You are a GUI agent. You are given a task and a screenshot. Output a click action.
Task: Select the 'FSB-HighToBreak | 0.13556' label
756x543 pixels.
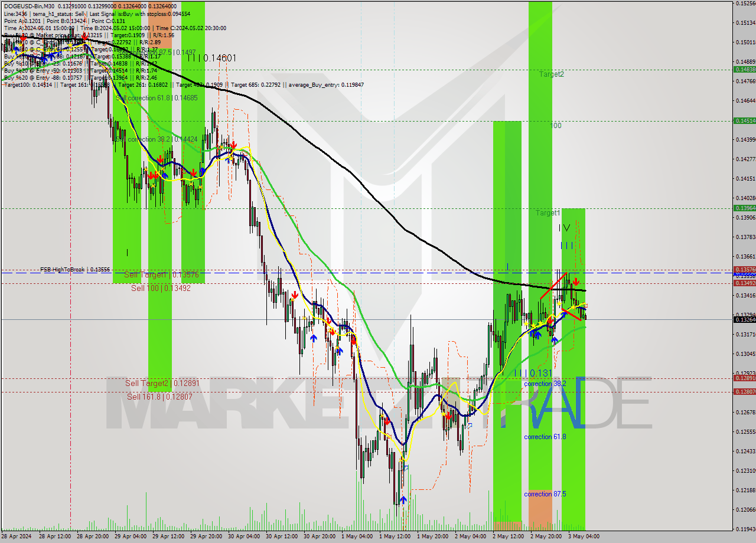tap(75, 269)
